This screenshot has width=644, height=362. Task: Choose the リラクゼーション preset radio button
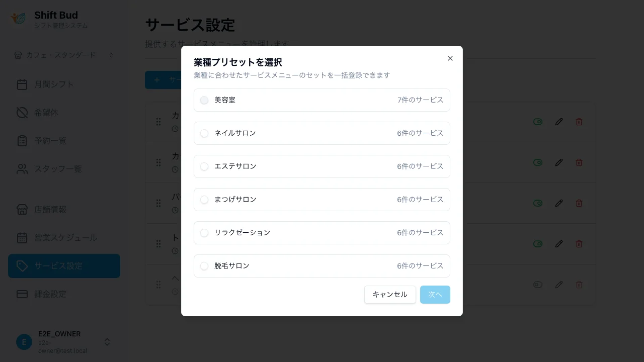click(x=204, y=233)
